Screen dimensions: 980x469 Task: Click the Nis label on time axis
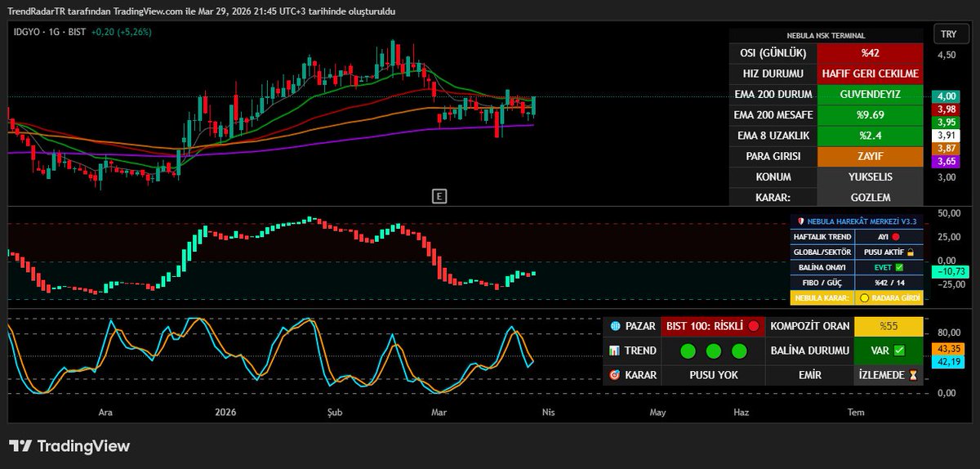coord(548,413)
